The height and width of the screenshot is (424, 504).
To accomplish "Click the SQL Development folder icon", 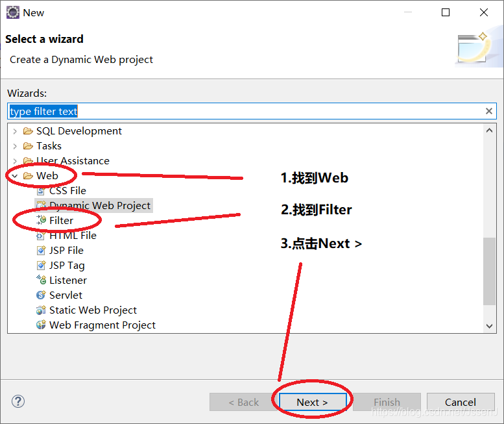I will click(x=28, y=131).
